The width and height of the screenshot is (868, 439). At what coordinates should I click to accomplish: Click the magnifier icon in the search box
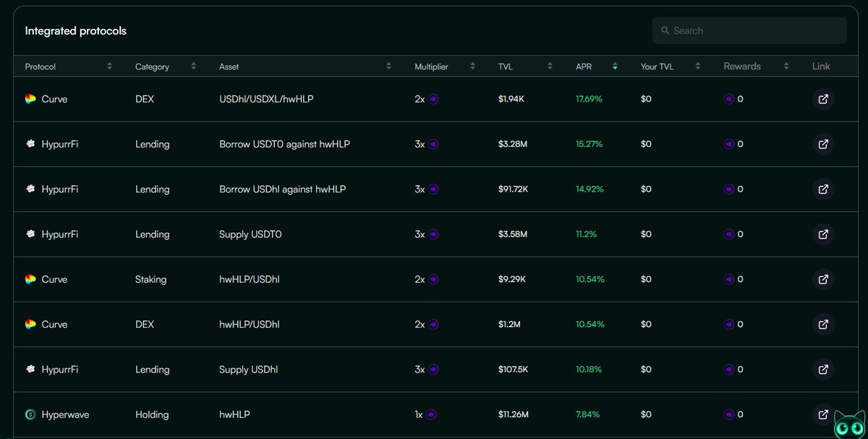pyautogui.click(x=665, y=31)
